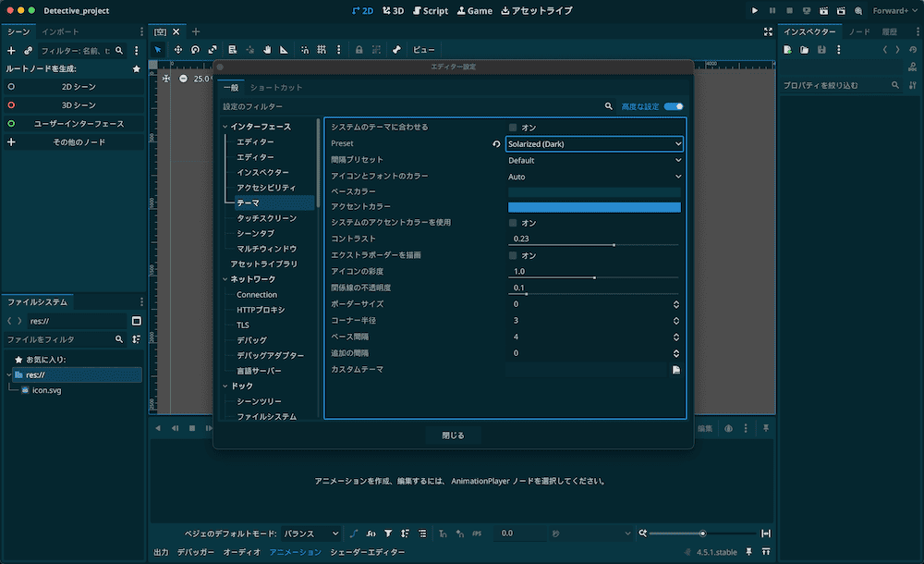Turn off the 高度な設定 toggle
Image resolution: width=924 pixels, height=564 pixels.
[x=672, y=106]
